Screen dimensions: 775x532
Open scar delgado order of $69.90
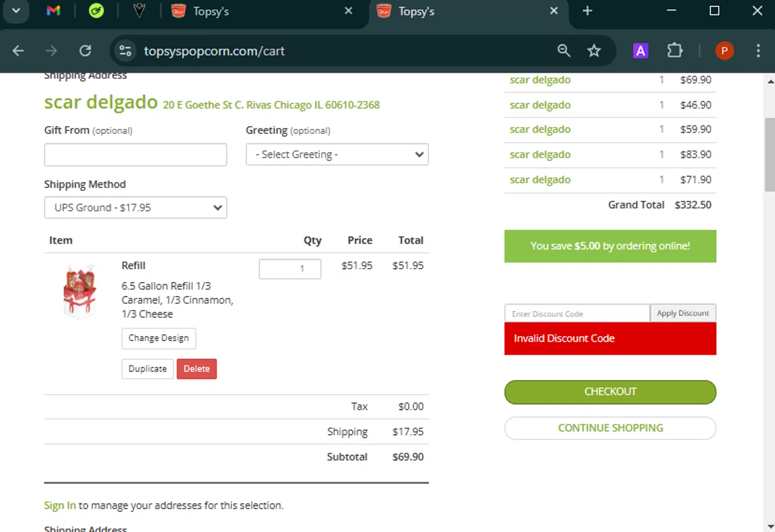pyautogui.click(x=540, y=80)
